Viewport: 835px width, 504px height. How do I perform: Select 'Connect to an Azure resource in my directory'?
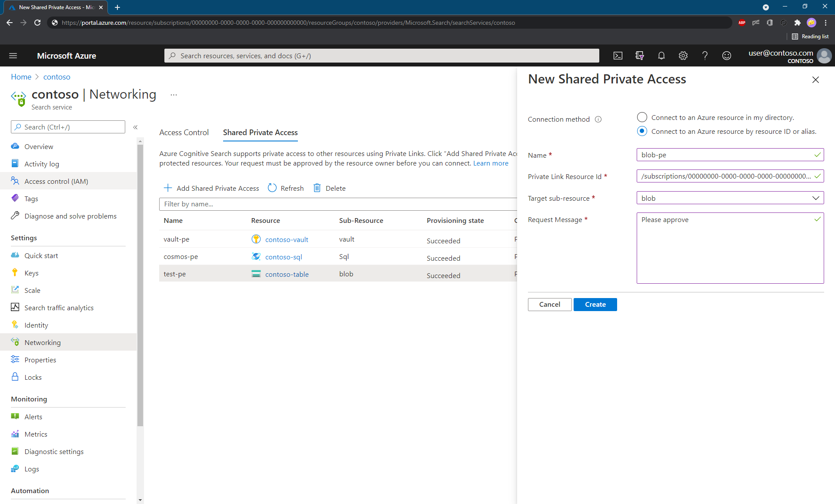coord(642,117)
